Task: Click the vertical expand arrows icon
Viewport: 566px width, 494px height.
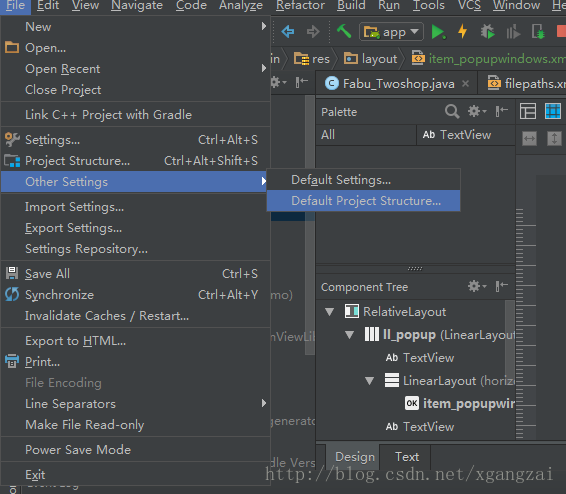Action: [554, 139]
